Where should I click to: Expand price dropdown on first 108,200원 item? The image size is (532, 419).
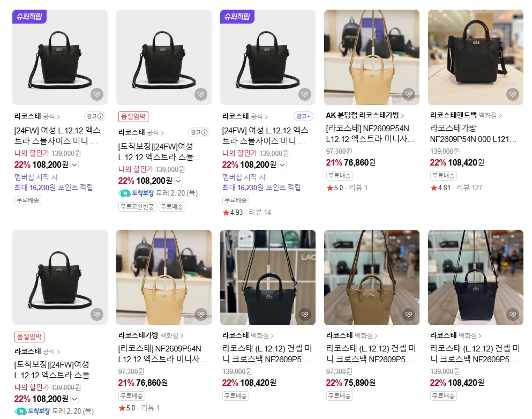click(74, 165)
